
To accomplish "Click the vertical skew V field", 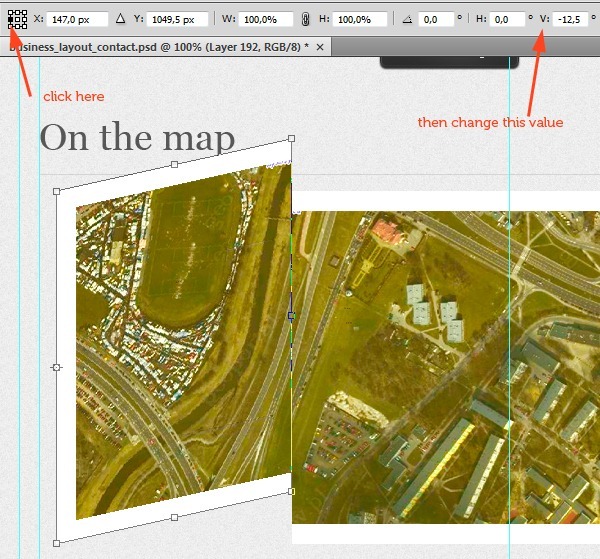I will coord(573,19).
